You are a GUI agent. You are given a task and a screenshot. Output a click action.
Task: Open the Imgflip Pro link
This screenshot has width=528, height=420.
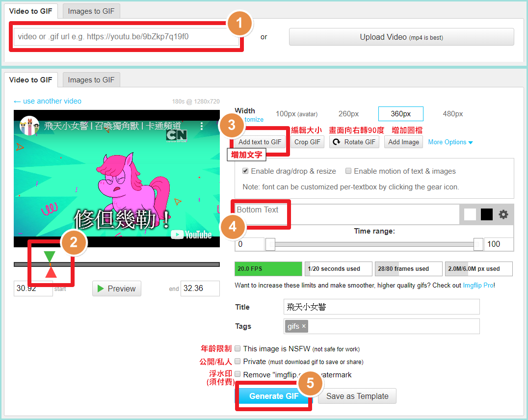click(x=478, y=285)
